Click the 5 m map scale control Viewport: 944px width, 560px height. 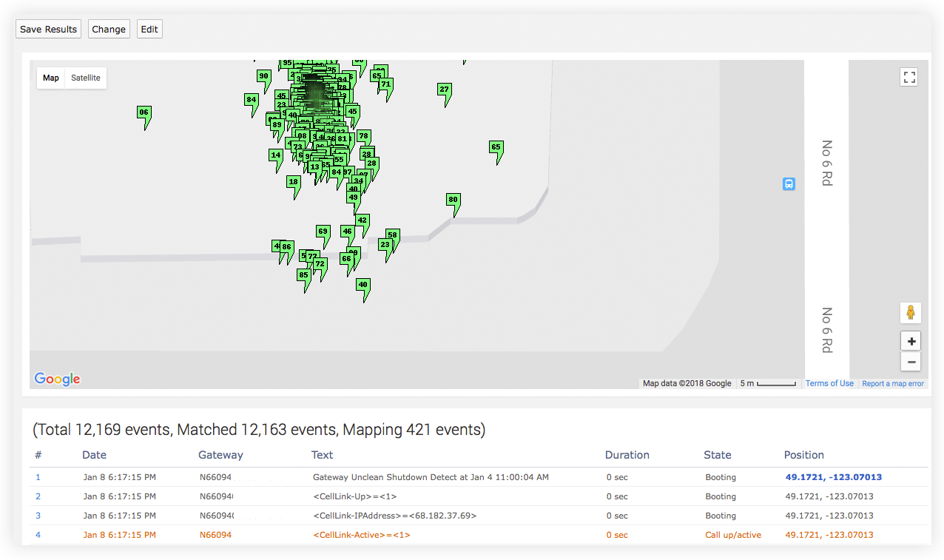[x=768, y=383]
